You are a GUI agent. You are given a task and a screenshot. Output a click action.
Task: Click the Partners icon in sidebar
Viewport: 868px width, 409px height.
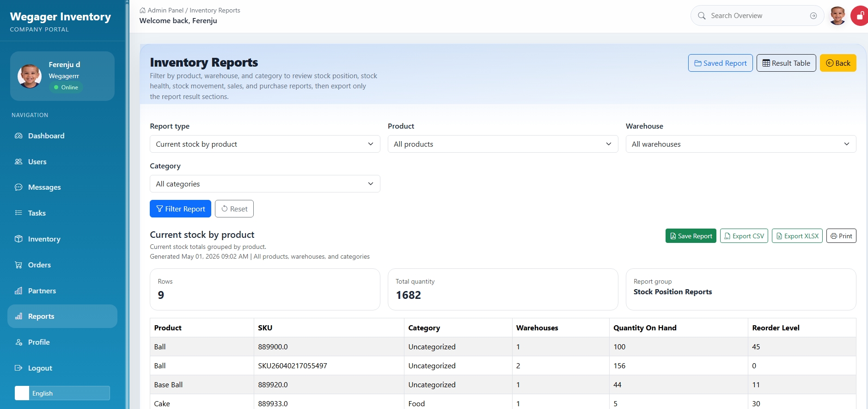[x=18, y=291]
